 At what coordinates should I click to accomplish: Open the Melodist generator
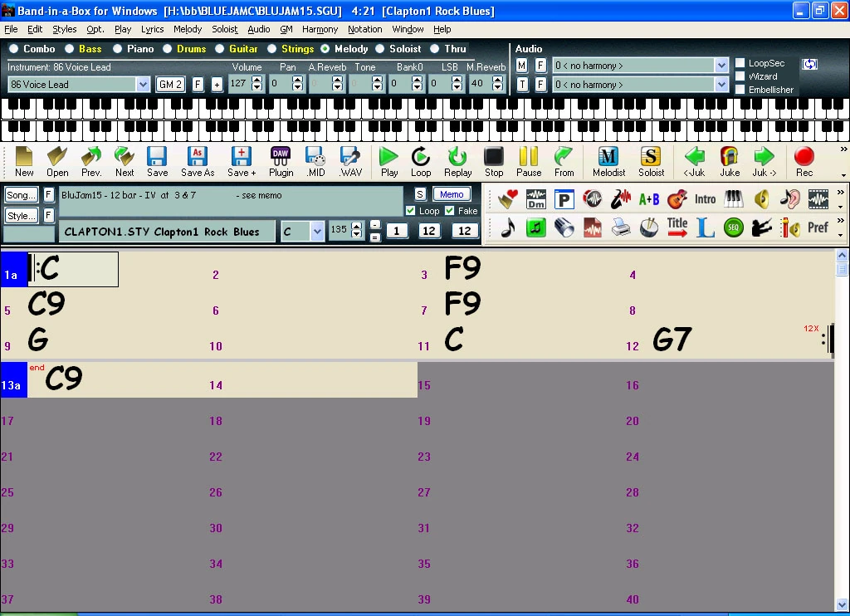608,162
